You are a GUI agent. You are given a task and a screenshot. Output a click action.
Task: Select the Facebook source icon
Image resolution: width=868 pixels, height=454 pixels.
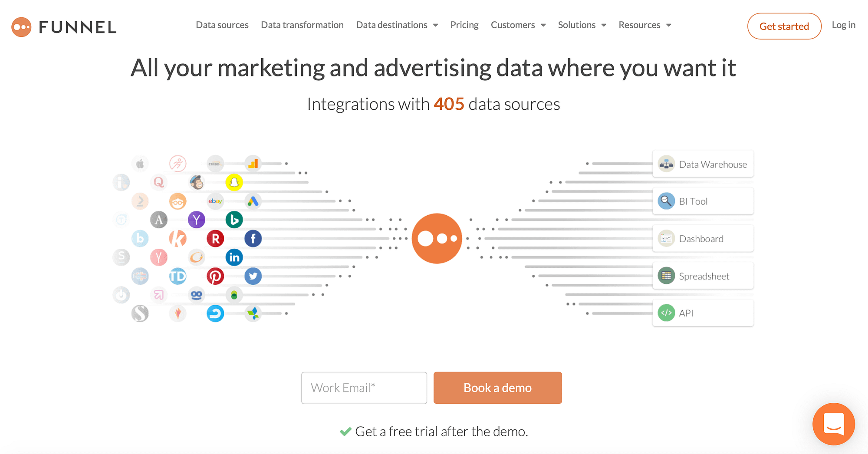tap(253, 238)
